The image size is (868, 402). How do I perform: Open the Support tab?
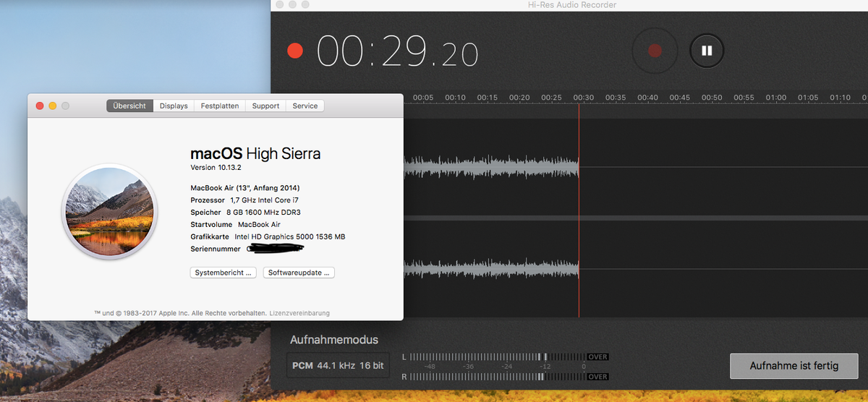(265, 106)
